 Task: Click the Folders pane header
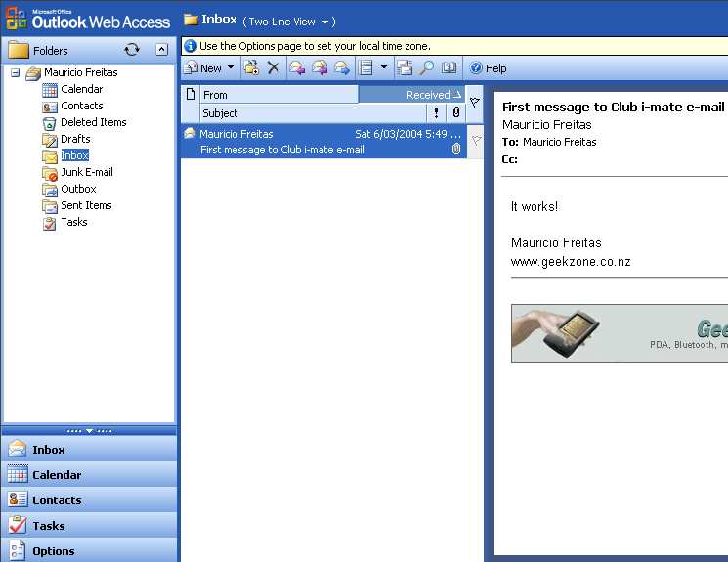point(89,50)
